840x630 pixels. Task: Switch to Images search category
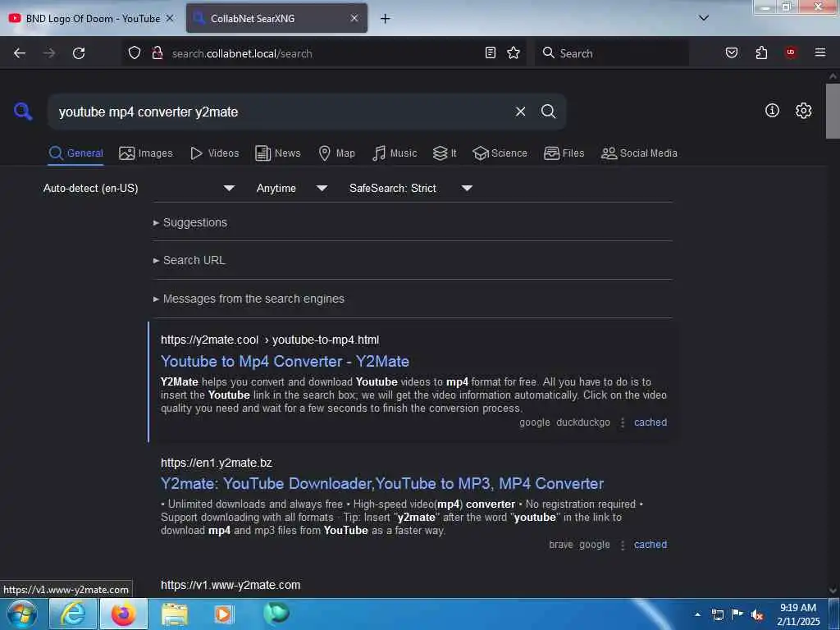pyautogui.click(x=146, y=153)
